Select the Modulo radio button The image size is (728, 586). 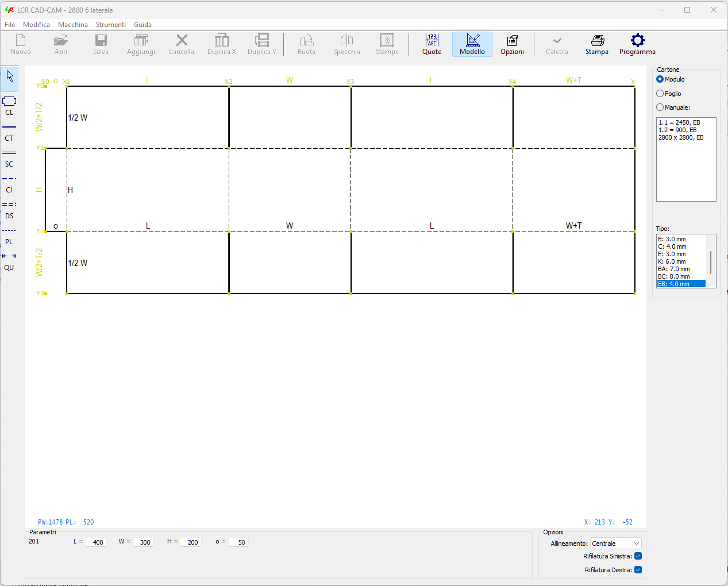point(660,79)
